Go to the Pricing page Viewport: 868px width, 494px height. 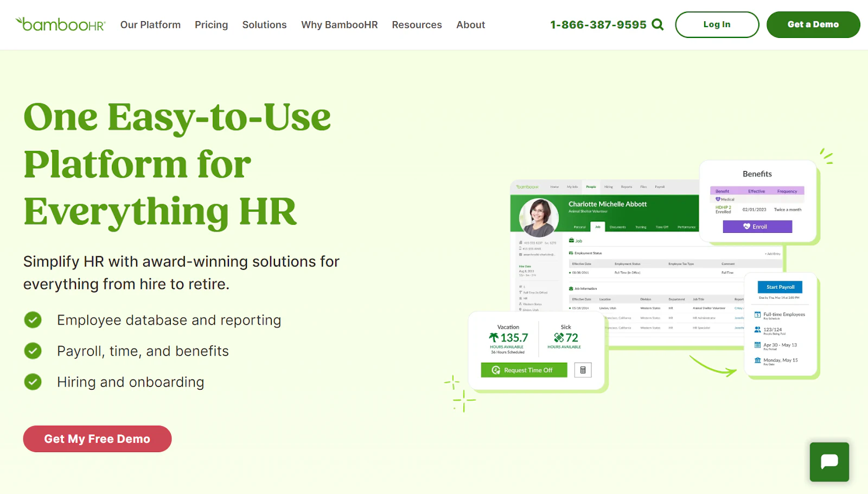coord(212,25)
